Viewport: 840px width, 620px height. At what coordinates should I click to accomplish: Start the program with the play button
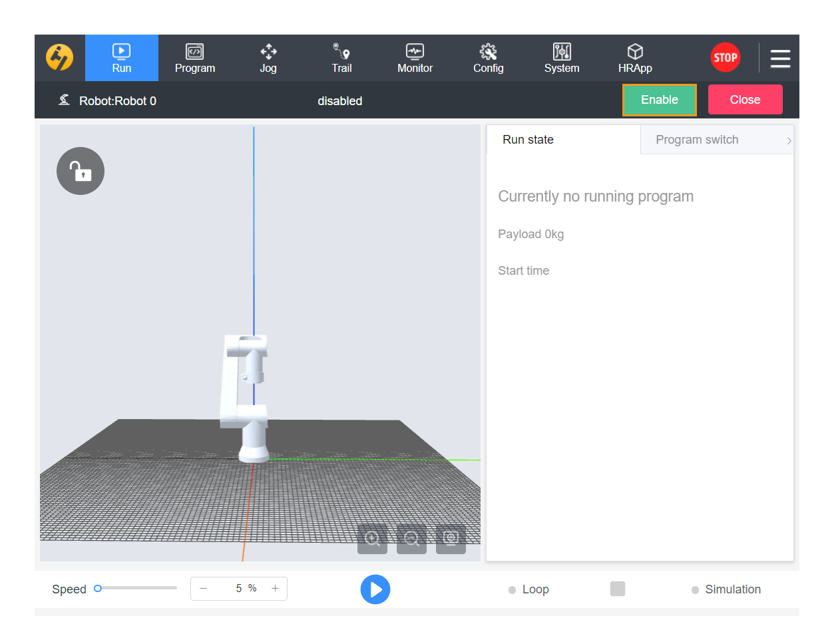[375, 589]
